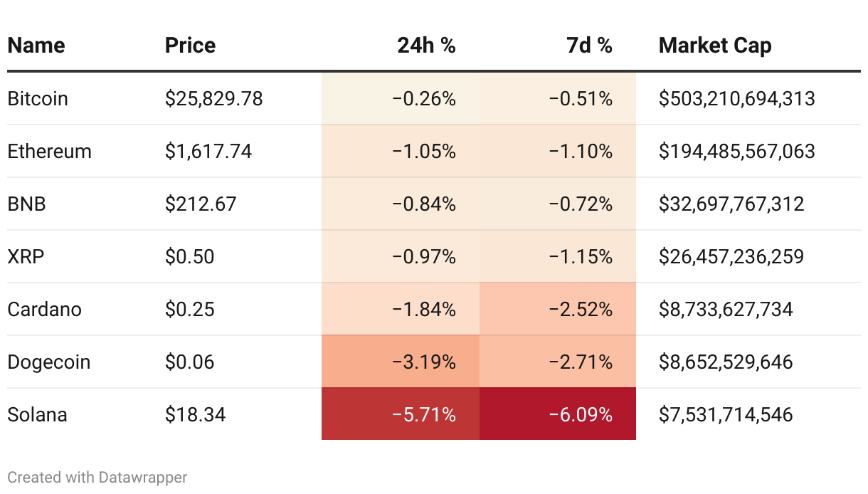Viewport: 868px width, 494px height.
Task: Click the 24h % column header
Action: (426, 46)
